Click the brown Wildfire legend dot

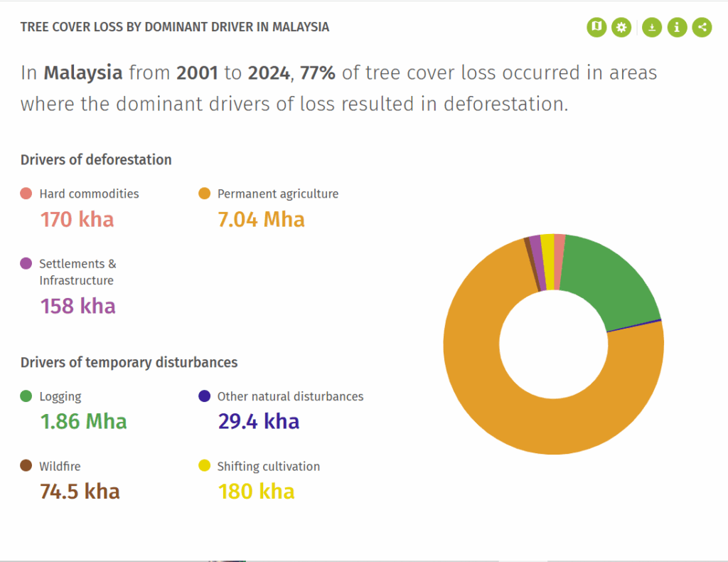[x=26, y=465]
